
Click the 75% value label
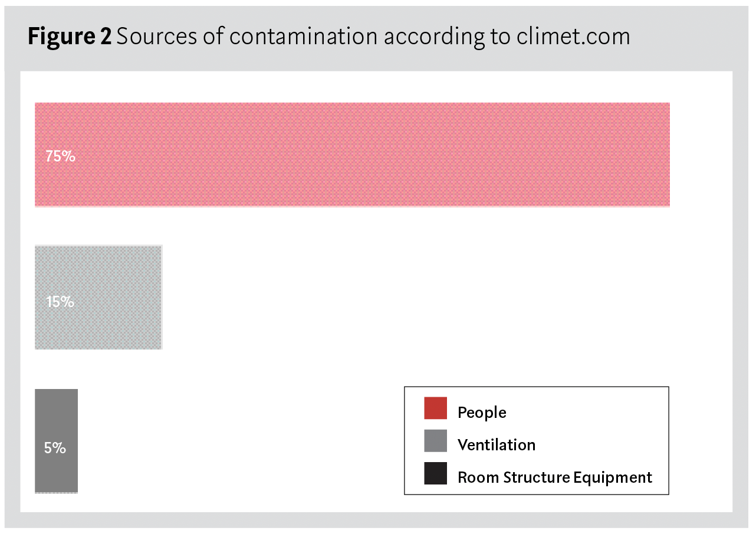[x=60, y=157]
